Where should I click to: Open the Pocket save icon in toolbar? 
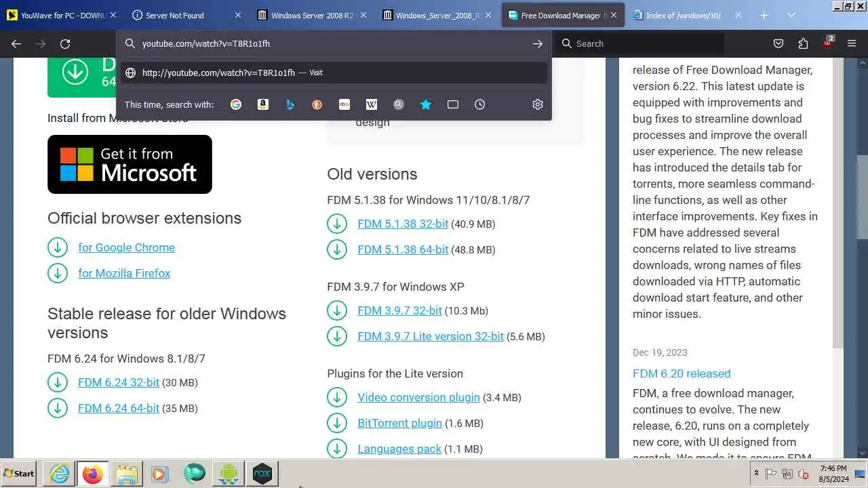pyautogui.click(x=778, y=43)
